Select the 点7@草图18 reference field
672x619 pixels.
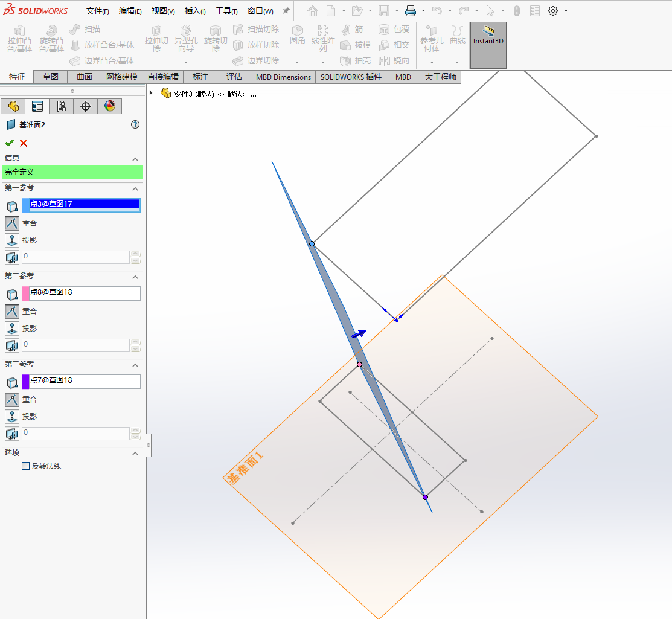(x=85, y=381)
